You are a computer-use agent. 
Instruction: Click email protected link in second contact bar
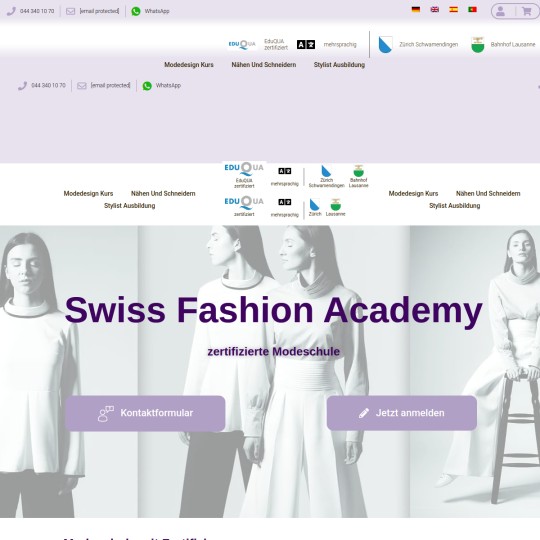(x=111, y=85)
